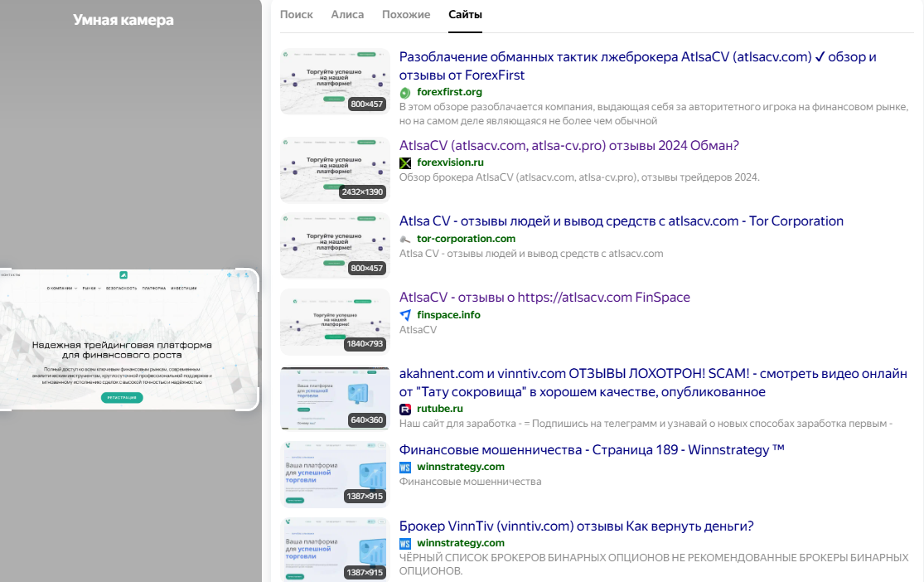
Task: Click the forexvision.ru favicon icon
Action: point(405,162)
